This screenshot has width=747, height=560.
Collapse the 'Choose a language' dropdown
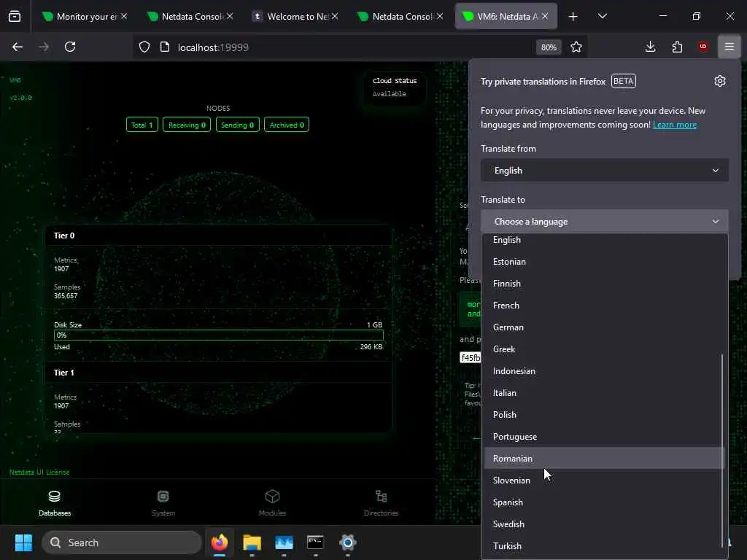[x=605, y=222]
